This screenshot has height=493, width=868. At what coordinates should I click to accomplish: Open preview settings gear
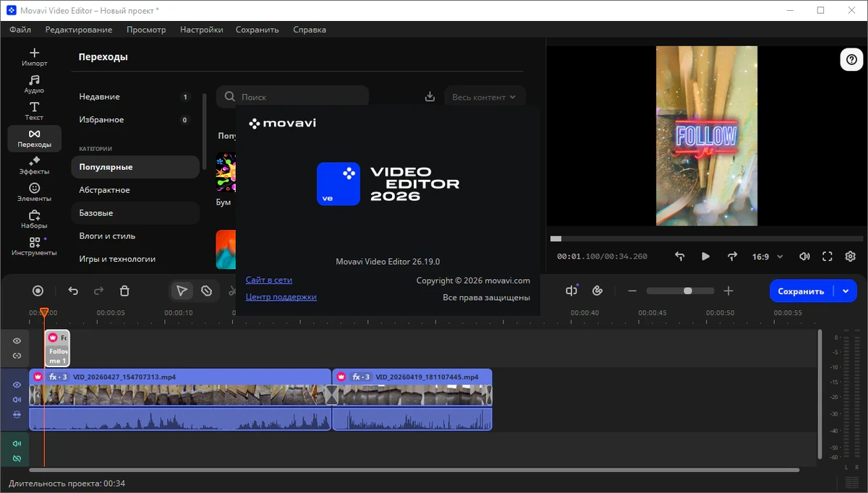(x=851, y=256)
